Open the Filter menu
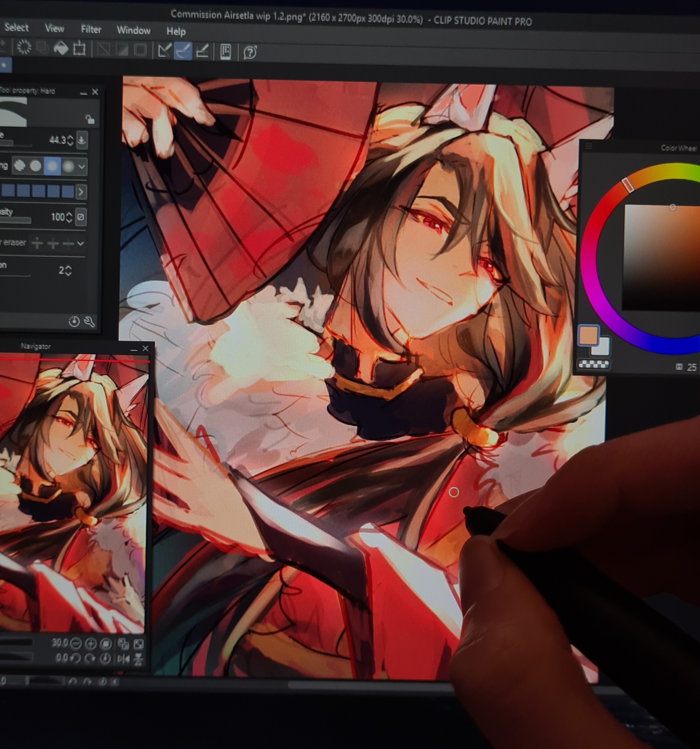 click(91, 29)
